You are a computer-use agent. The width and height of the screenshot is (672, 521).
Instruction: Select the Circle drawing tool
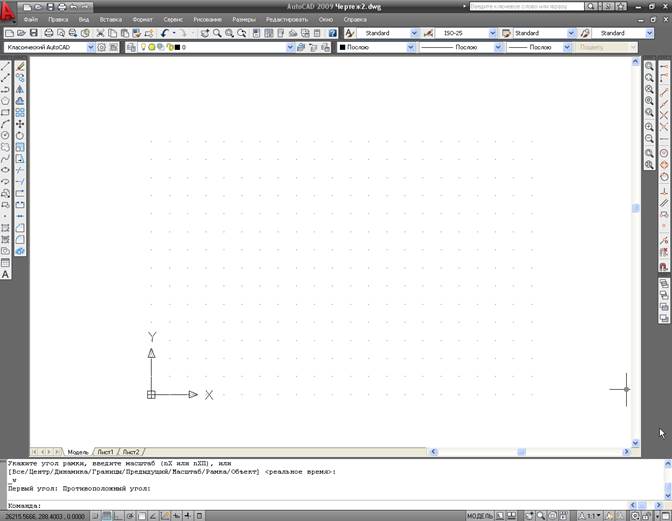[x=5, y=135]
